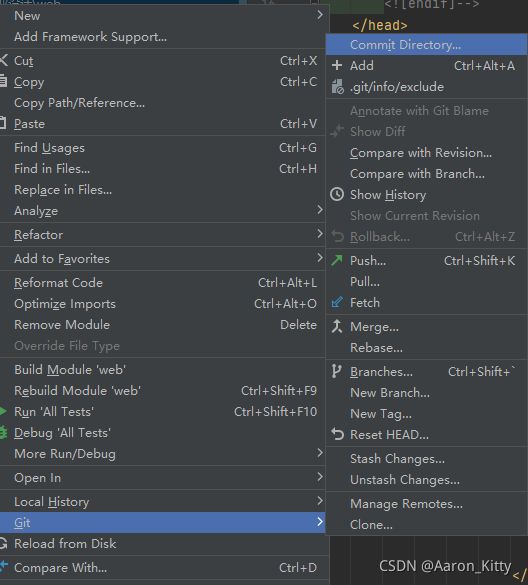Viewport: 528px width, 585px height.
Task: Click the Reset HEAD undo icon
Action: coord(337,434)
